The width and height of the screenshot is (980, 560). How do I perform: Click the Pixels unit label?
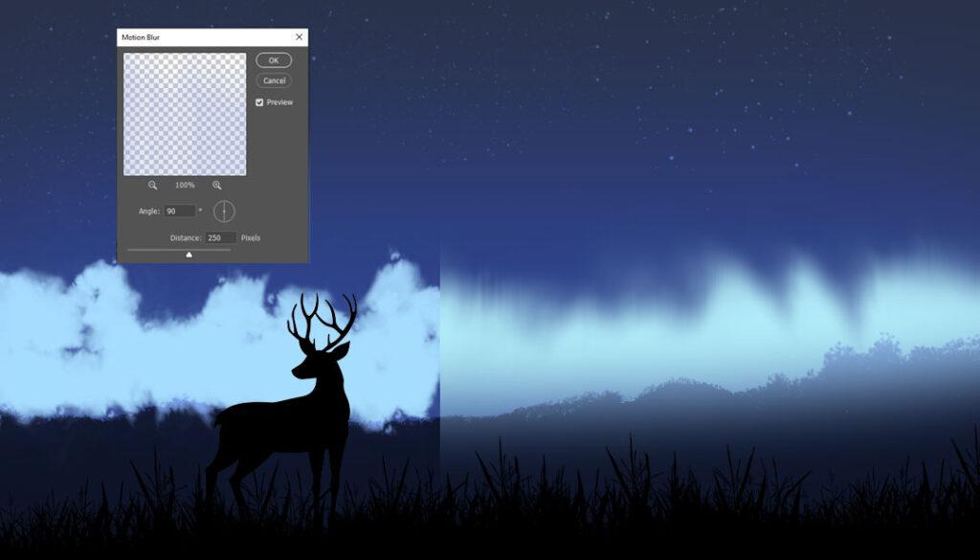(251, 237)
